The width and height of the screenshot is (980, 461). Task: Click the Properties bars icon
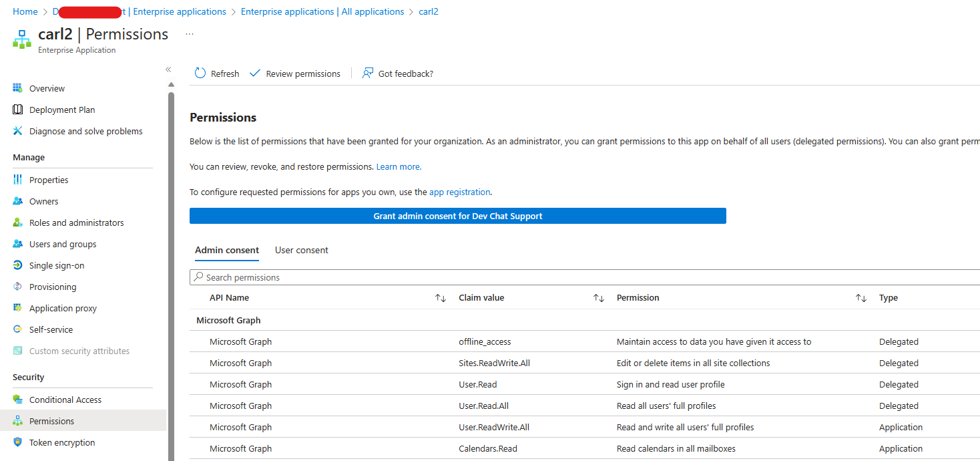[17, 180]
